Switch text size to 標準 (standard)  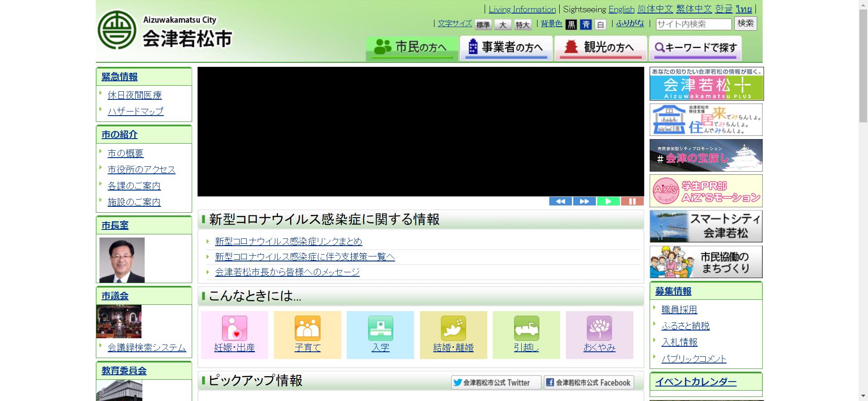[483, 25]
